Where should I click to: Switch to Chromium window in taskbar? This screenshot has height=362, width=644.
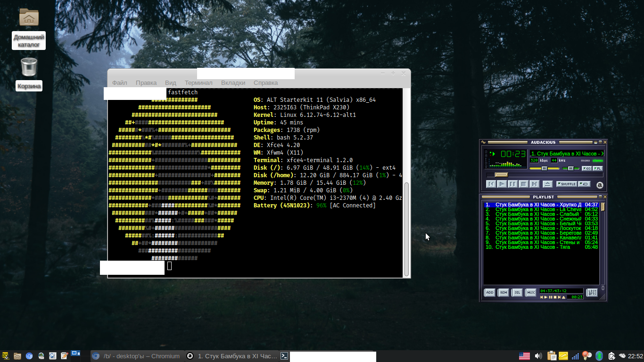[x=137, y=356]
